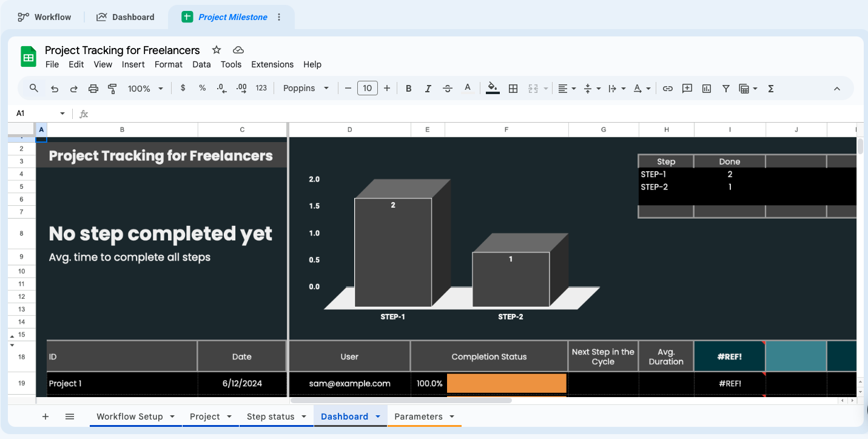The width and height of the screenshot is (868, 439).
Task: Open the File menu
Action: [x=52, y=64]
